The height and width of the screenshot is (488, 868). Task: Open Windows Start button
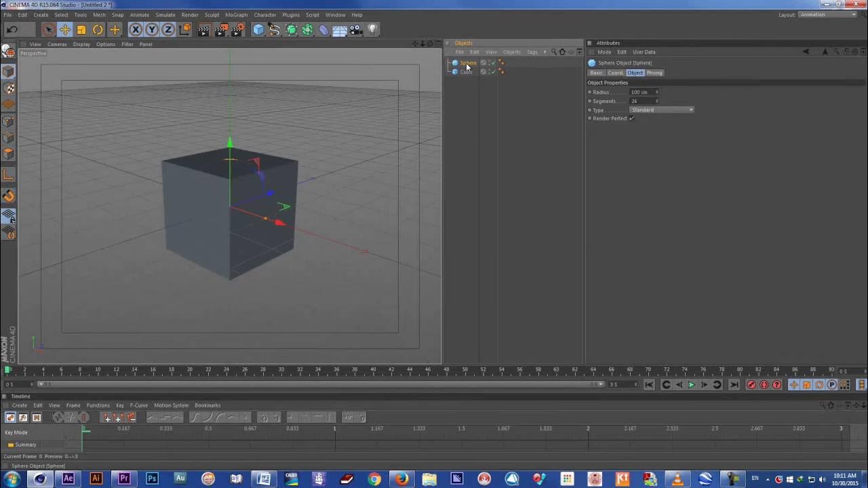[x=12, y=479]
